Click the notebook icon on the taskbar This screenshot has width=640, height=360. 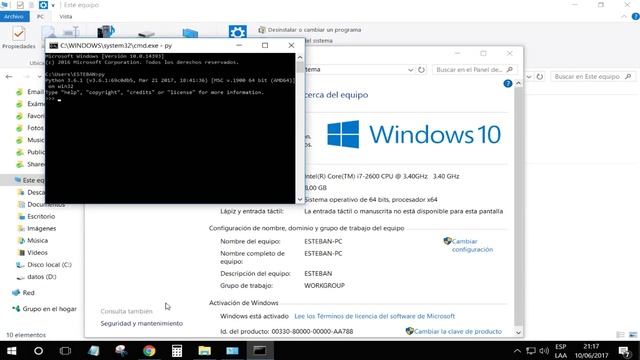coord(93,351)
